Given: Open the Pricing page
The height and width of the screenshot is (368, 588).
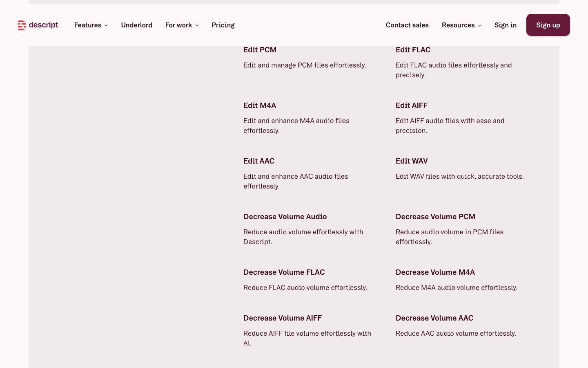Looking at the screenshot, I should [x=223, y=25].
